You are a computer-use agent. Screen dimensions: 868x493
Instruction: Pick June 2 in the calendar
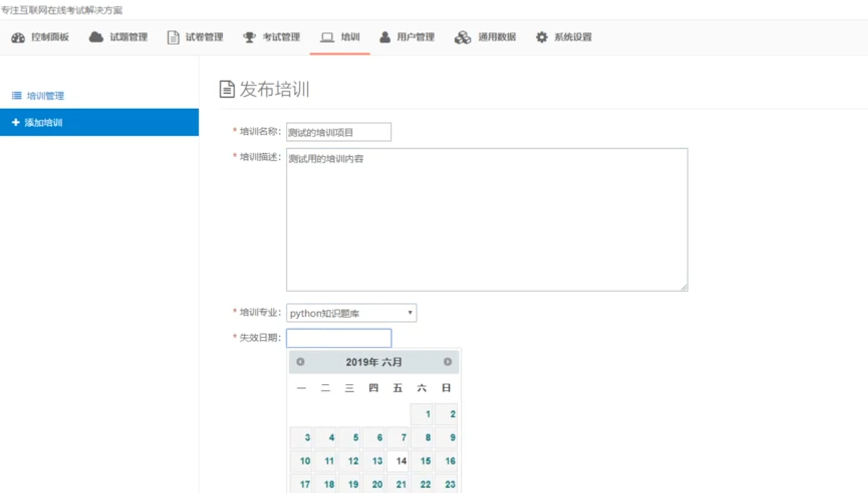point(447,414)
